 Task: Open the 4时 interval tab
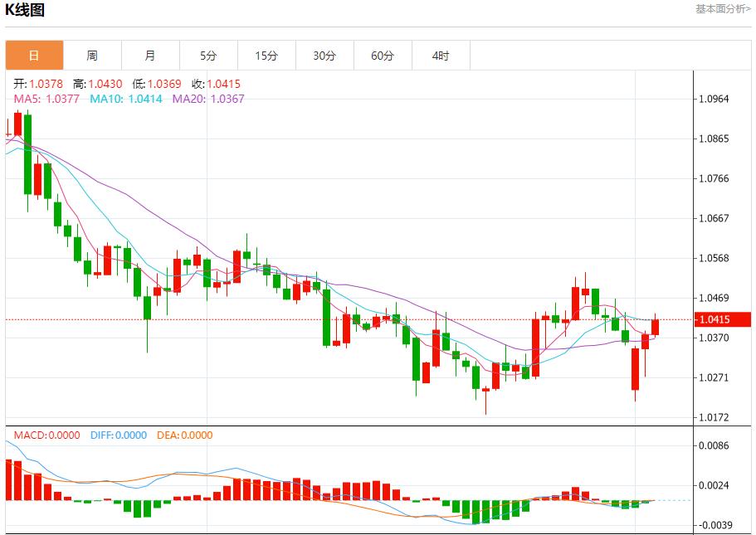click(x=441, y=56)
